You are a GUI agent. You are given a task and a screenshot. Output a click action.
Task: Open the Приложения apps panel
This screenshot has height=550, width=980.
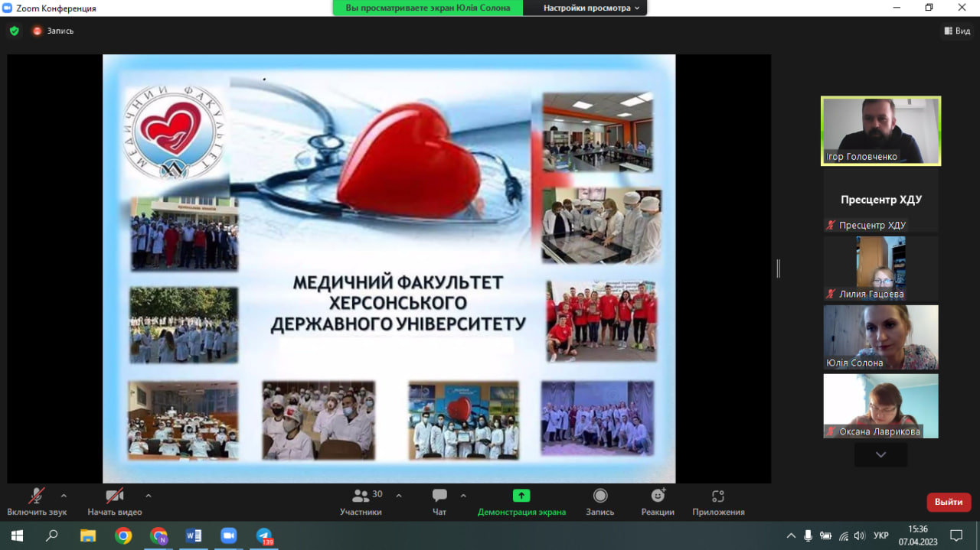(x=718, y=502)
